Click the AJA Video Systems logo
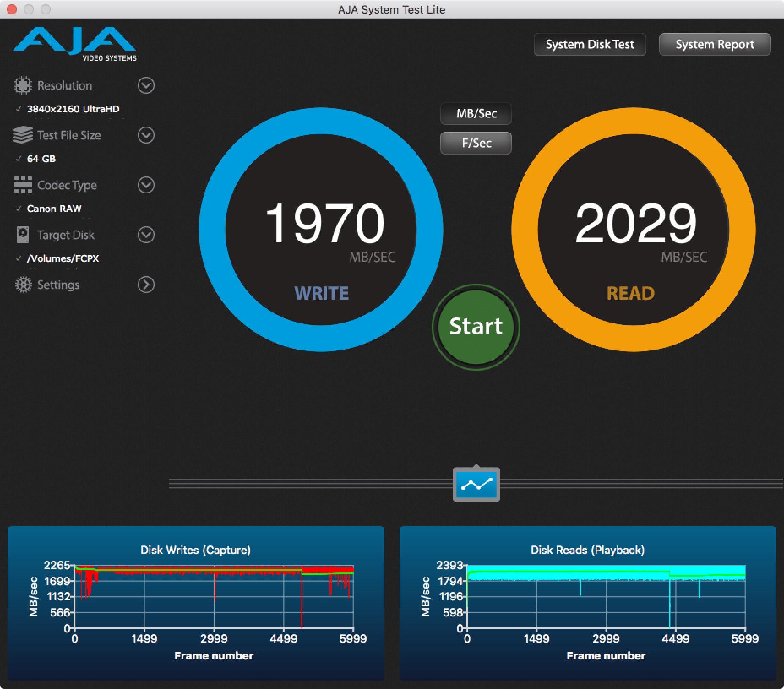This screenshot has width=784, height=689. (x=75, y=43)
